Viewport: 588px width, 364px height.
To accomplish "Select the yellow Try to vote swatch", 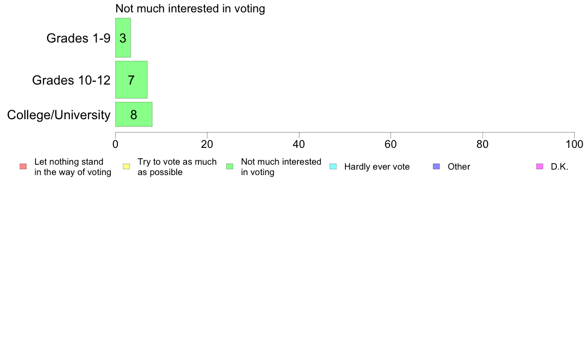I will (x=126, y=167).
